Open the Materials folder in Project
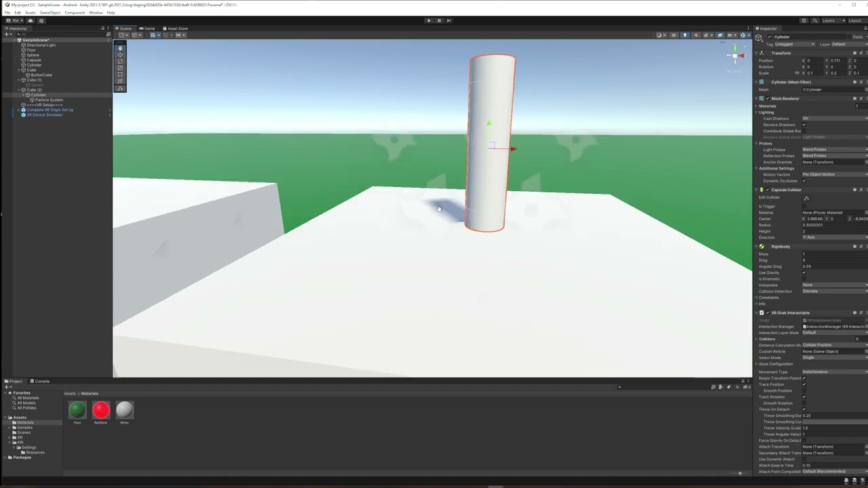 (x=25, y=423)
